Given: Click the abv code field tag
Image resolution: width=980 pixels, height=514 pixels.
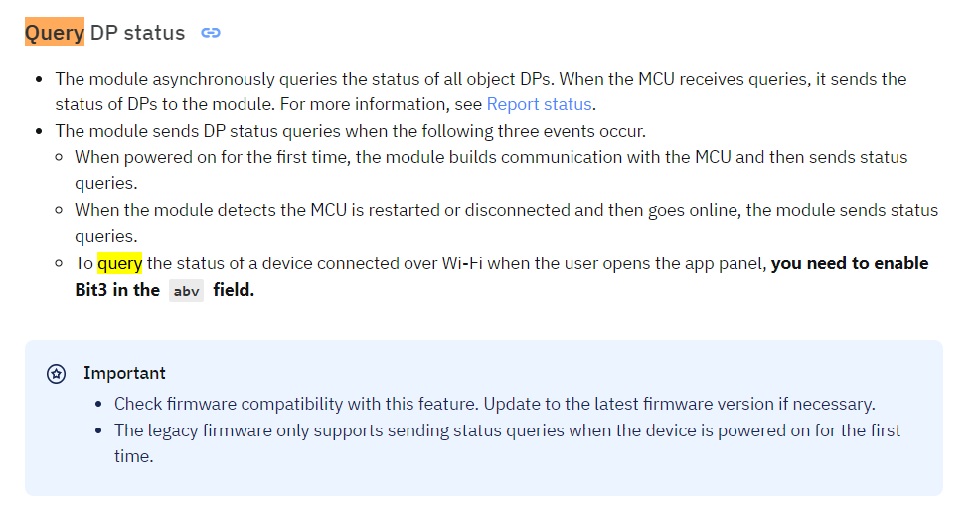Looking at the screenshot, I should pos(186,291).
